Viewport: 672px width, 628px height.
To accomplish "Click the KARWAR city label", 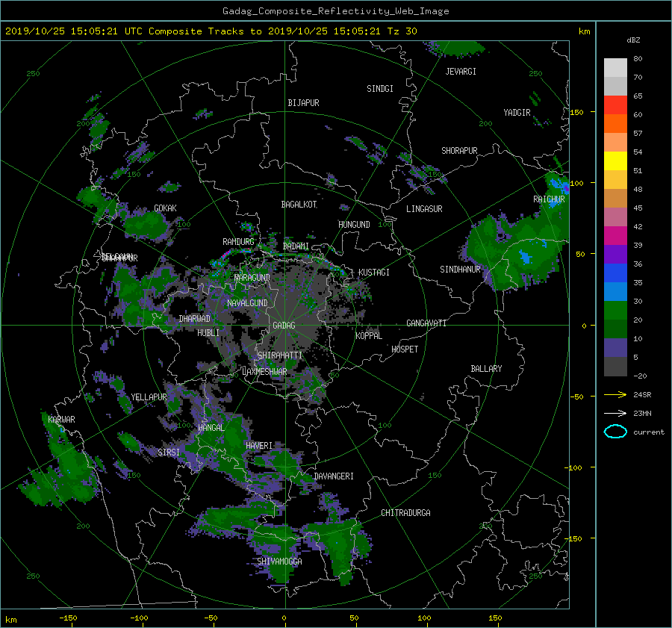I will point(62,420).
